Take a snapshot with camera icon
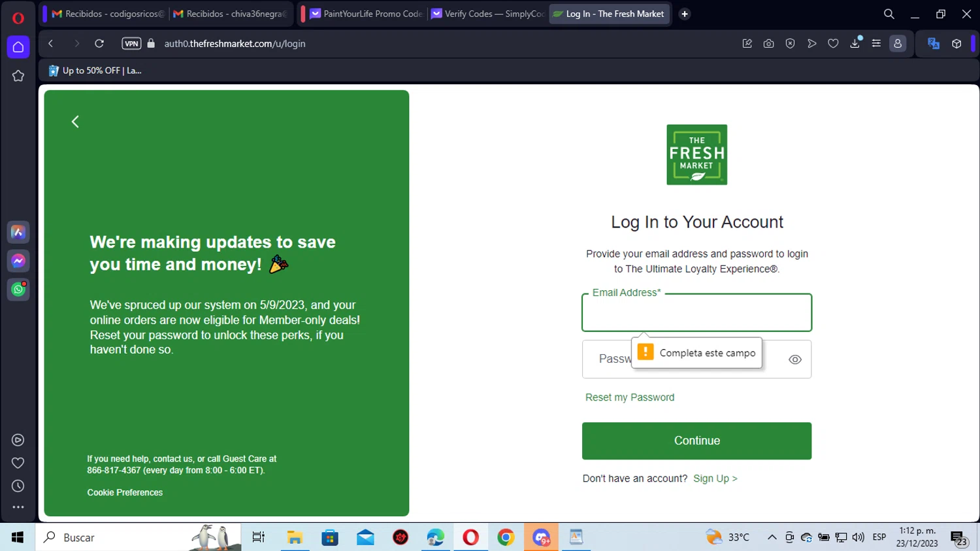 coord(769,44)
